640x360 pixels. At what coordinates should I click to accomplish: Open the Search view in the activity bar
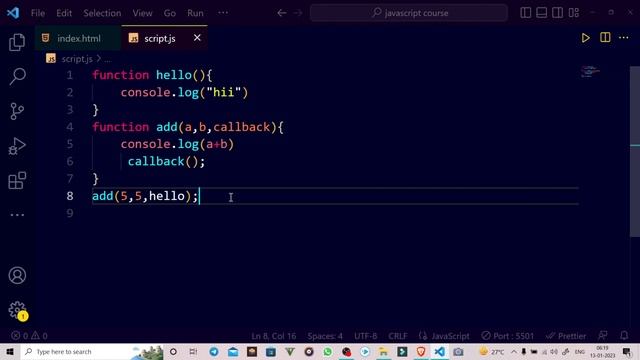pos(17,76)
